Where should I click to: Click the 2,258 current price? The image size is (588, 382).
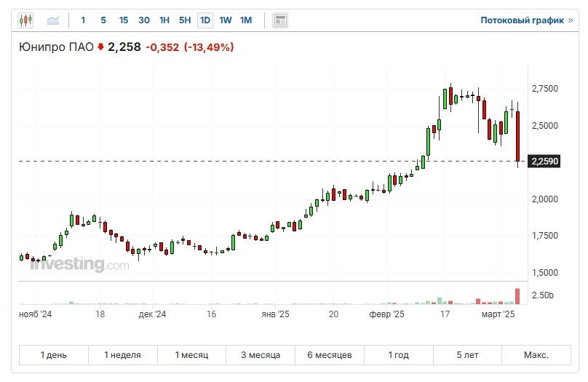(x=124, y=47)
